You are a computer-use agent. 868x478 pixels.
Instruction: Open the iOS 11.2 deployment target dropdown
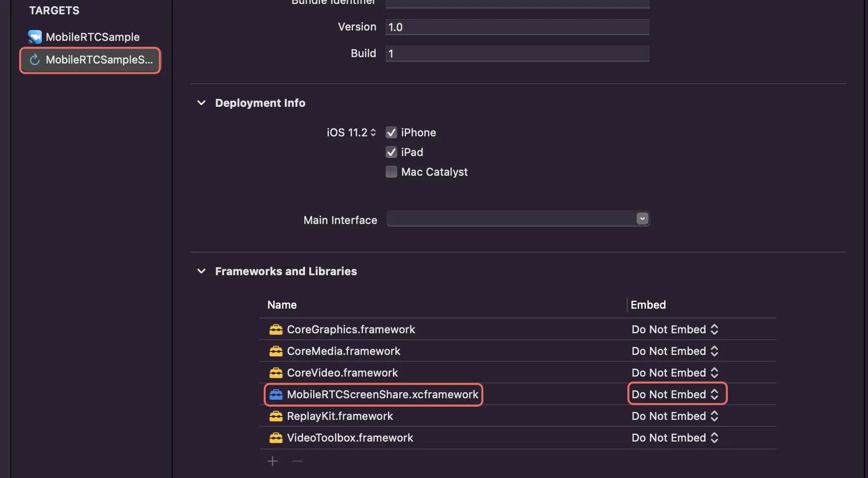tap(352, 132)
